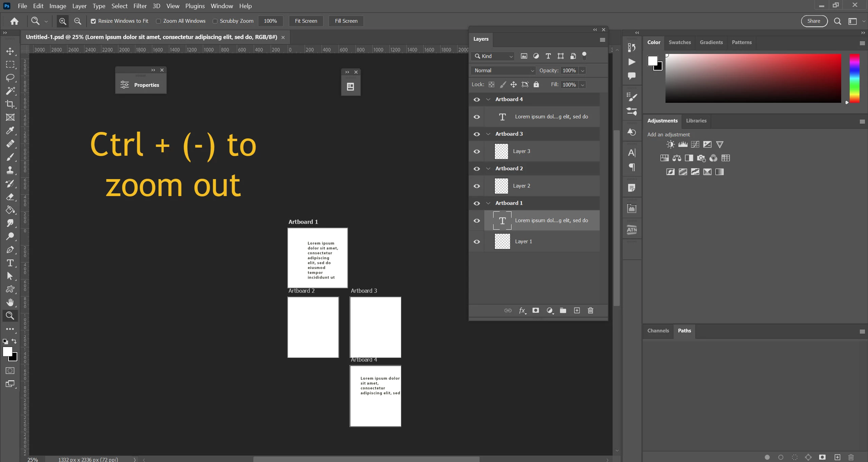The height and width of the screenshot is (462, 868).
Task: Click the Fit Screen button
Action: pos(306,21)
